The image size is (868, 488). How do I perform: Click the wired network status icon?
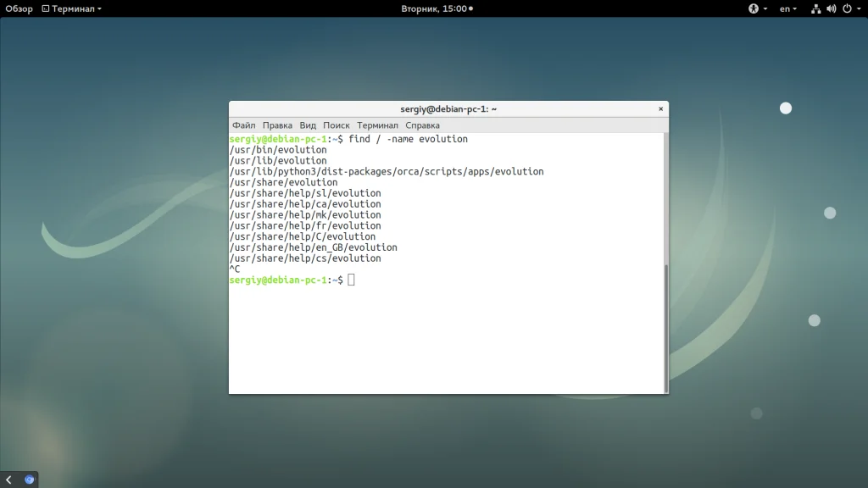815,8
